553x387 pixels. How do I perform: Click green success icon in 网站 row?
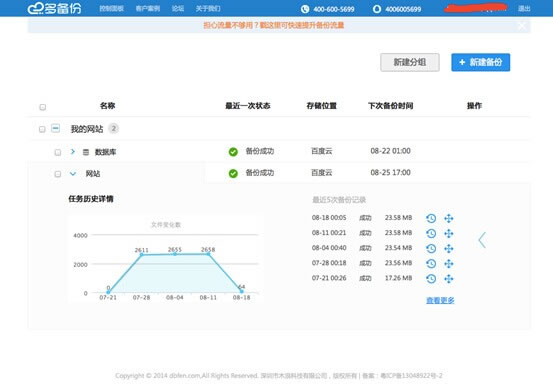coord(233,173)
